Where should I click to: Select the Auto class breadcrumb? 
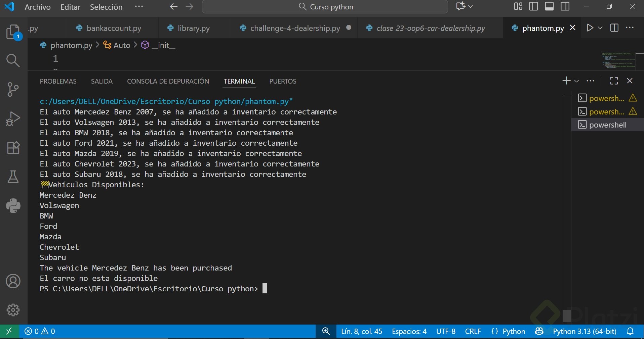(x=117, y=45)
